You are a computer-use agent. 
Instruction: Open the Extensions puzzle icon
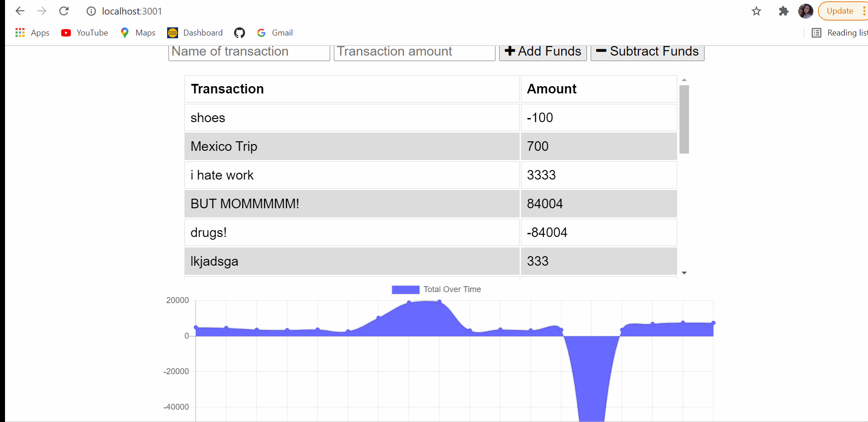coord(783,11)
